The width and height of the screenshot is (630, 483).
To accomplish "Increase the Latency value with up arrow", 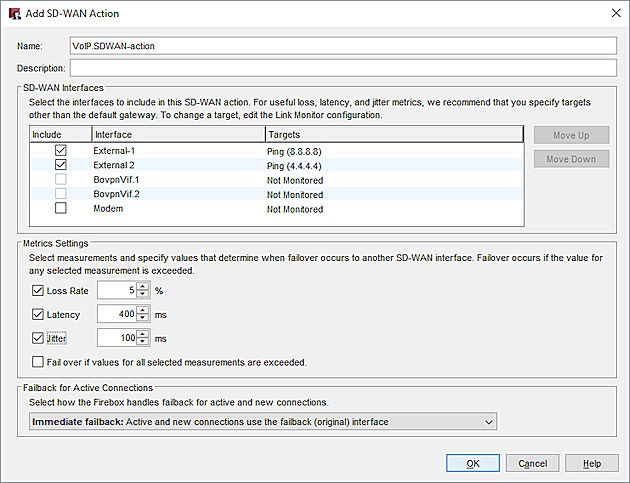I will [143, 311].
